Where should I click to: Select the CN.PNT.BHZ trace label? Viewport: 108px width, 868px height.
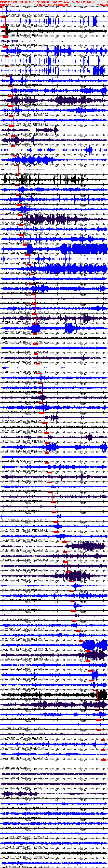tap(25, 302)
